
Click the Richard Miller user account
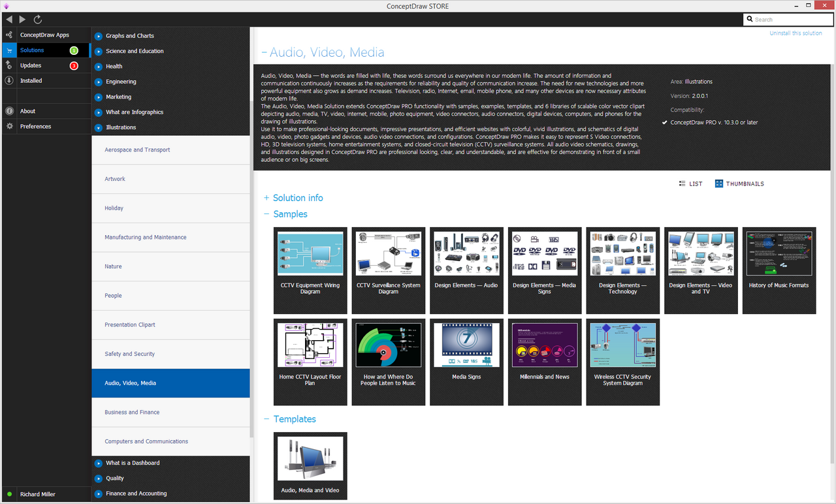[x=38, y=494]
